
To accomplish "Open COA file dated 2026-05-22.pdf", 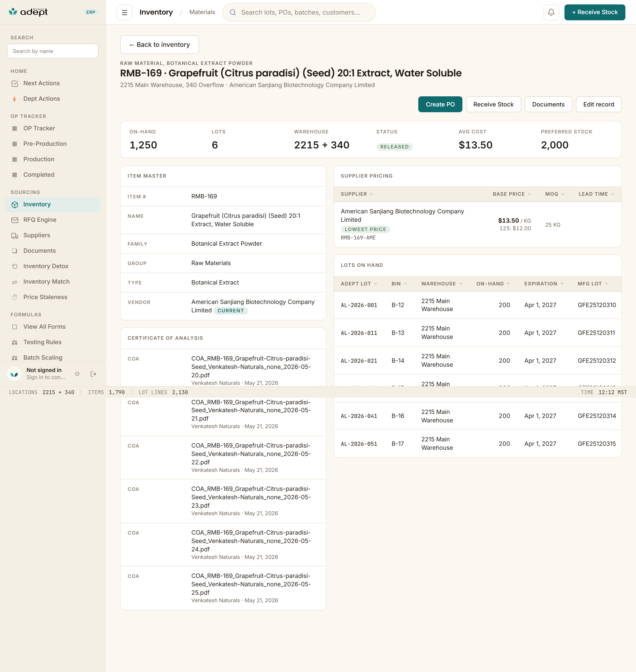I will click(251, 454).
